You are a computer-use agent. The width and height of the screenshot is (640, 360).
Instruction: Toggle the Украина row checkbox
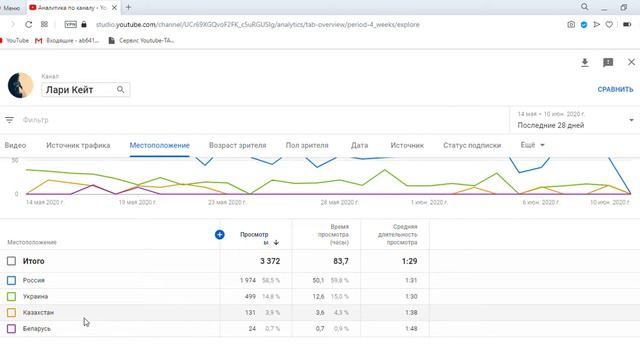pyautogui.click(x=11, y=296)
